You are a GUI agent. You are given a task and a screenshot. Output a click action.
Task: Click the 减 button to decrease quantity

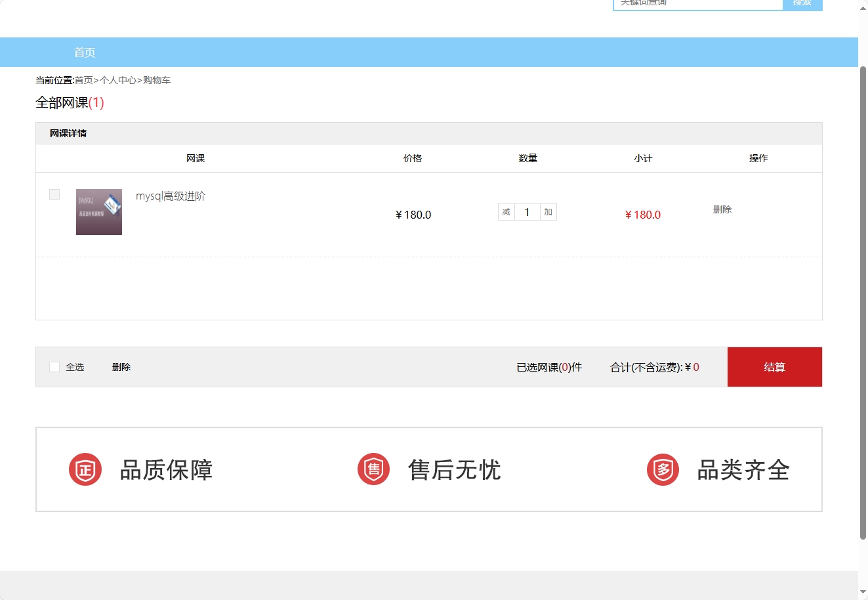pyautogui.click(x=506, y=211)
